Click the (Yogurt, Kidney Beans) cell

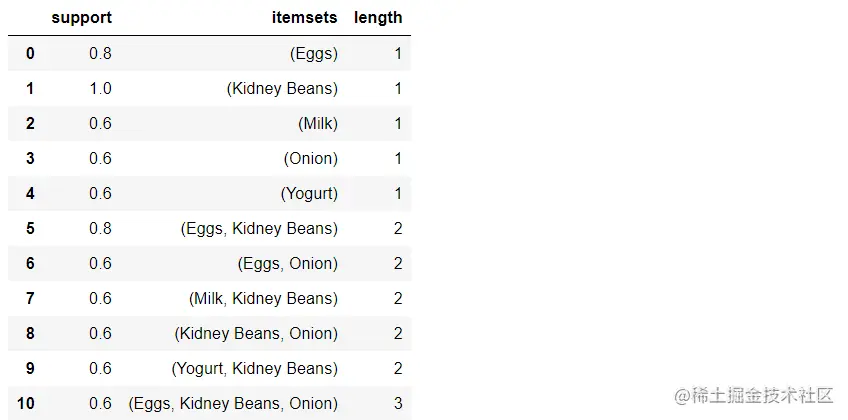click(255, 369)
